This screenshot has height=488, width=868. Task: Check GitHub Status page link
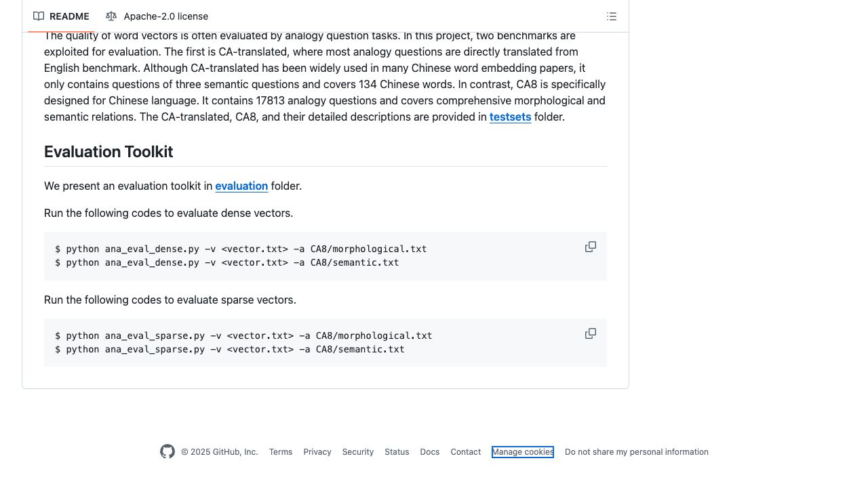397,452
